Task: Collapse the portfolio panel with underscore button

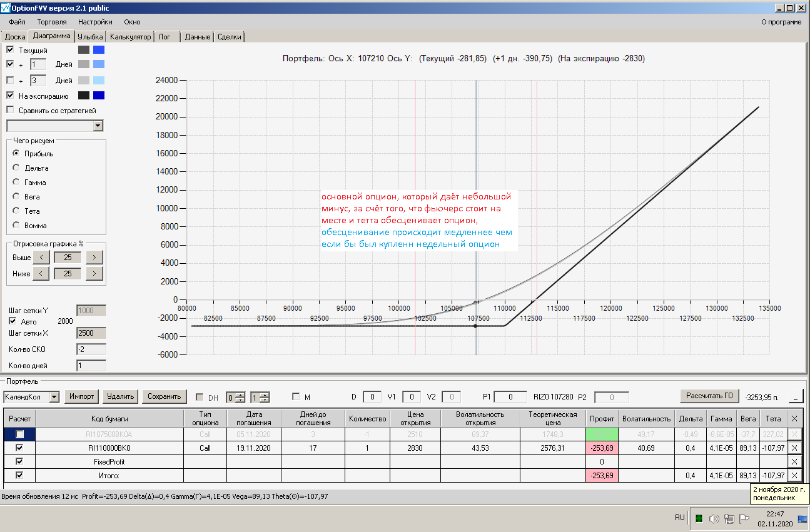Action: tap(796, 396)
